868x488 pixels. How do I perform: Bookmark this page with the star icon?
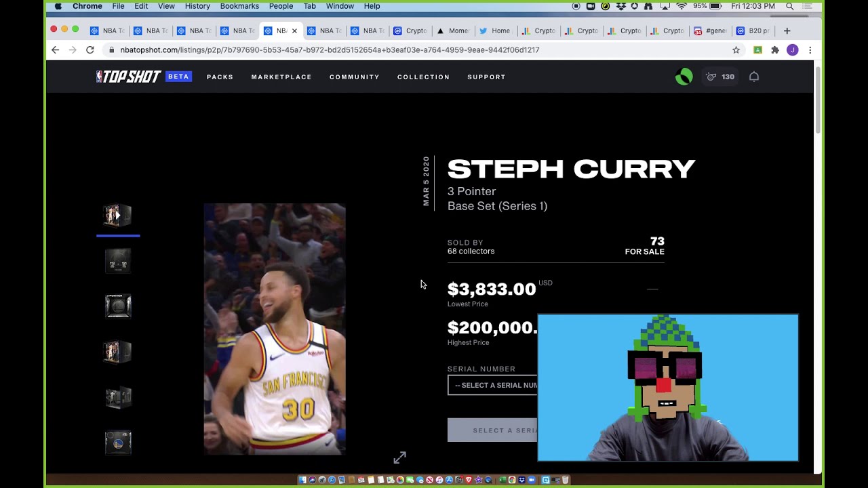(736, 49)
